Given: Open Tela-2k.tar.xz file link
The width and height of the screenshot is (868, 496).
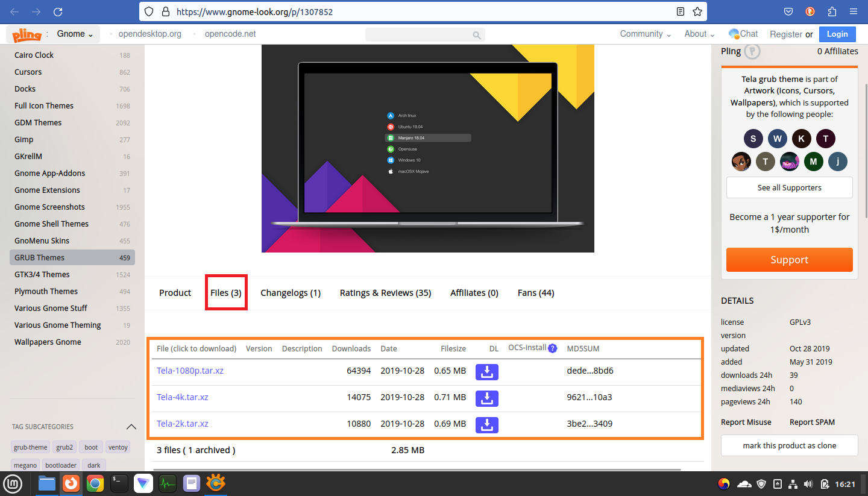Looking at the screenshot, I should tap(183, 424).
